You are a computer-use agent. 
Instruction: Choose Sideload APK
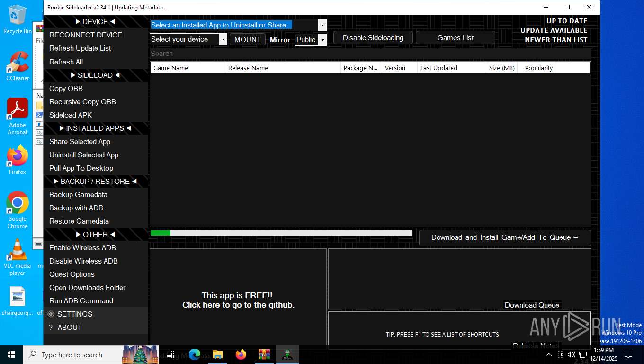tap(96, 115)
